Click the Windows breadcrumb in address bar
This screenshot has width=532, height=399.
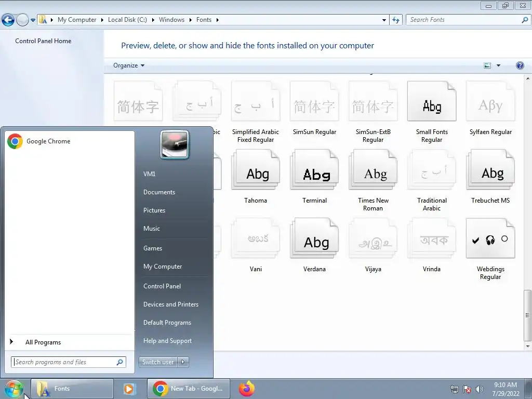[x=171, y=20]
